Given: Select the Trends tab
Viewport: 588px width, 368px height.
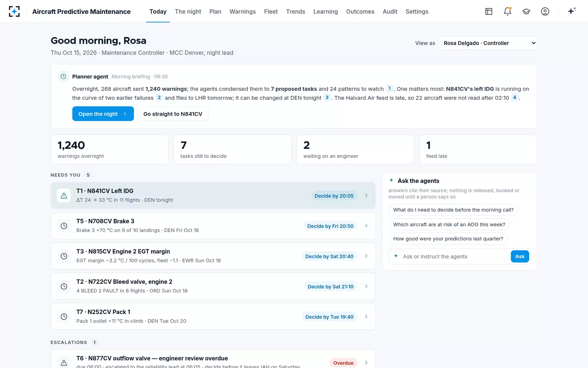Looking at the screenshot, I should tap(296, 11).
